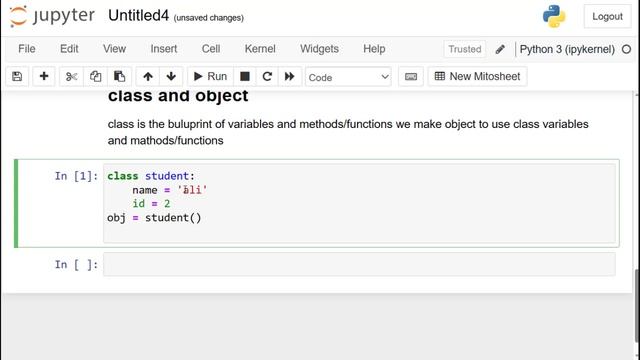Move selected cell down arrow
Image resolution: width=640 pixels, height=360 pixels.
point(171,76)
